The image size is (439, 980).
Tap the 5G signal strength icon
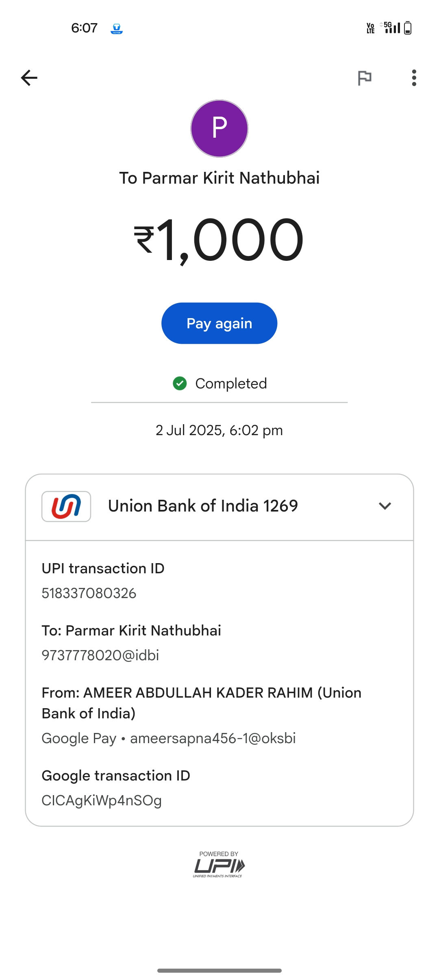392,28
